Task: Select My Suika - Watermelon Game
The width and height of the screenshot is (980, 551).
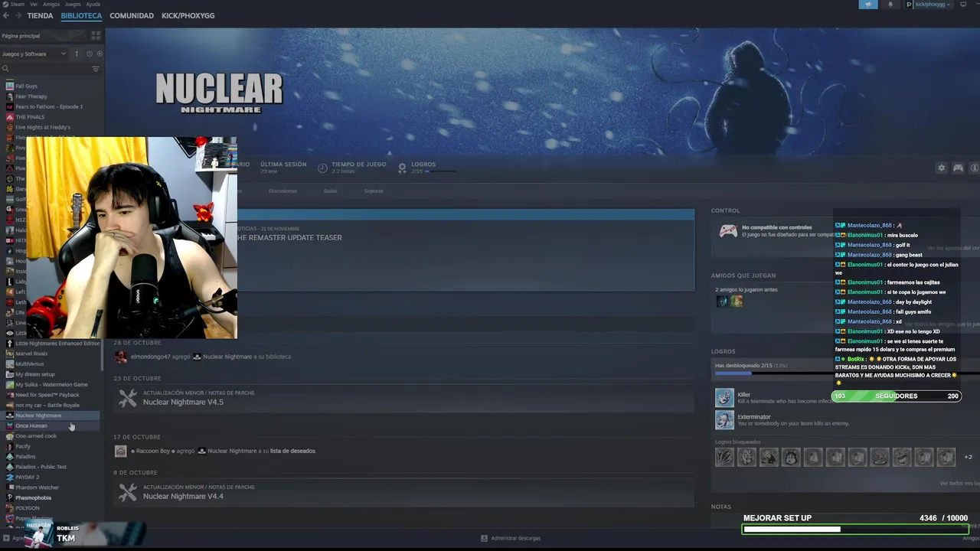Action: click(x=52, y=384)
